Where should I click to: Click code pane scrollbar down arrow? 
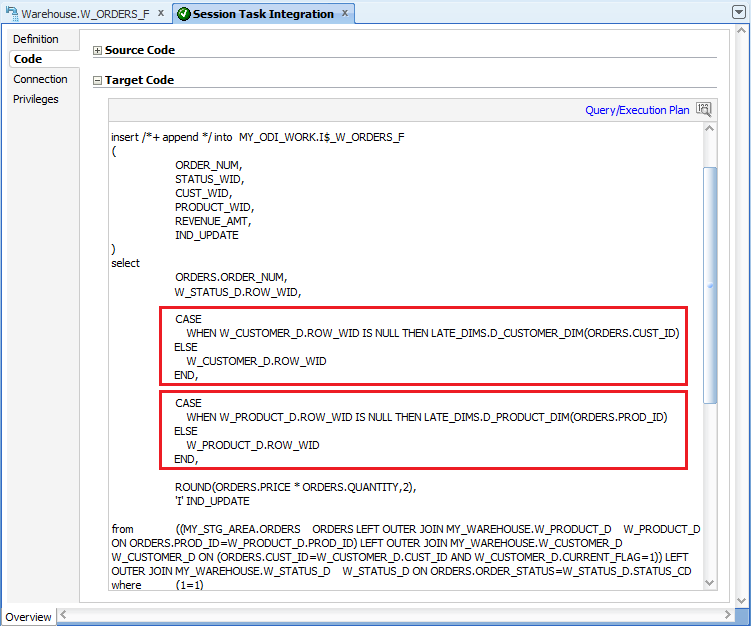click(710, 582)
